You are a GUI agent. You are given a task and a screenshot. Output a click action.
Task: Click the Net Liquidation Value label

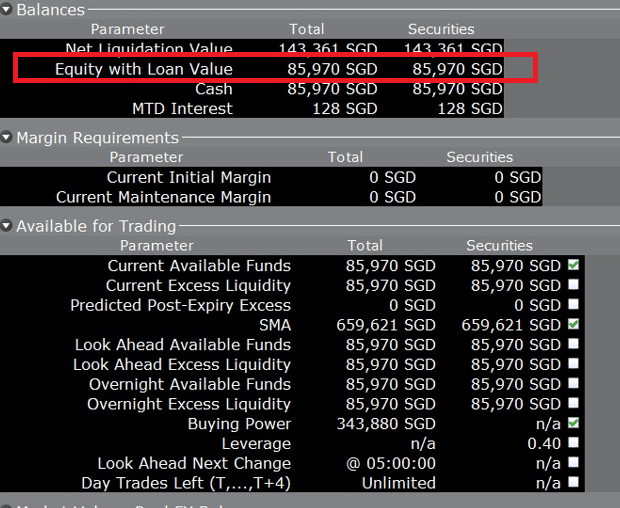click(148, 49)
